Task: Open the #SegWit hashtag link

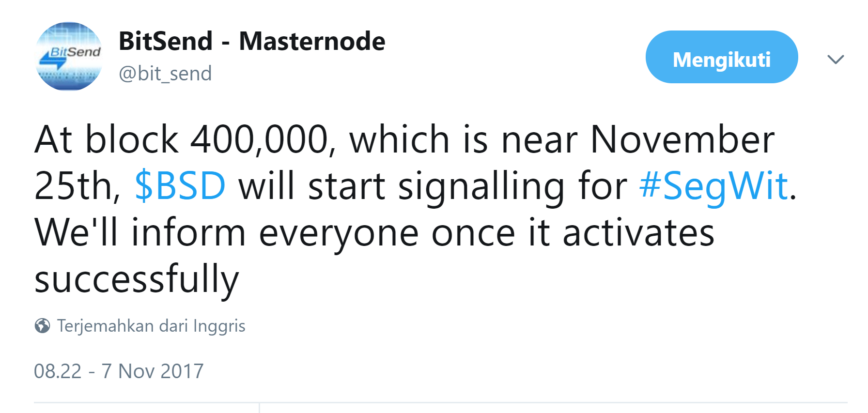Action: pos(713,186)
